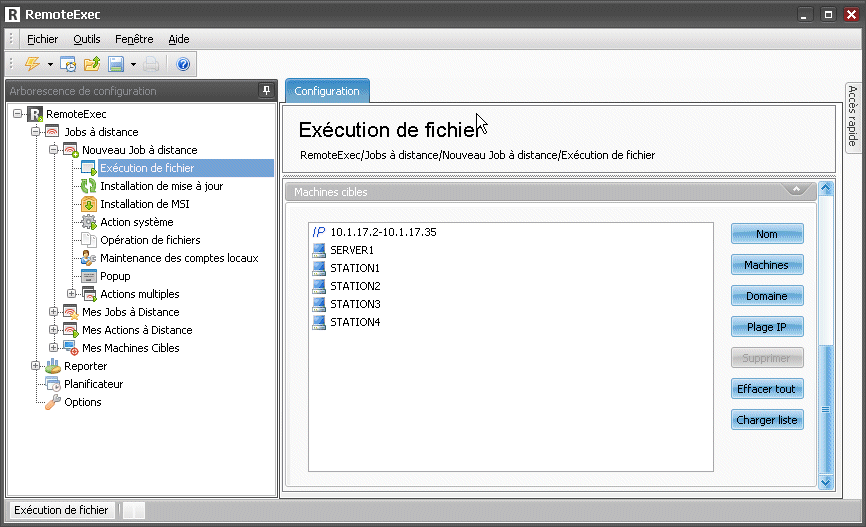Toggle the pin on Arborescence panel
Screen dimensions: 866x527
pos(266,91)
